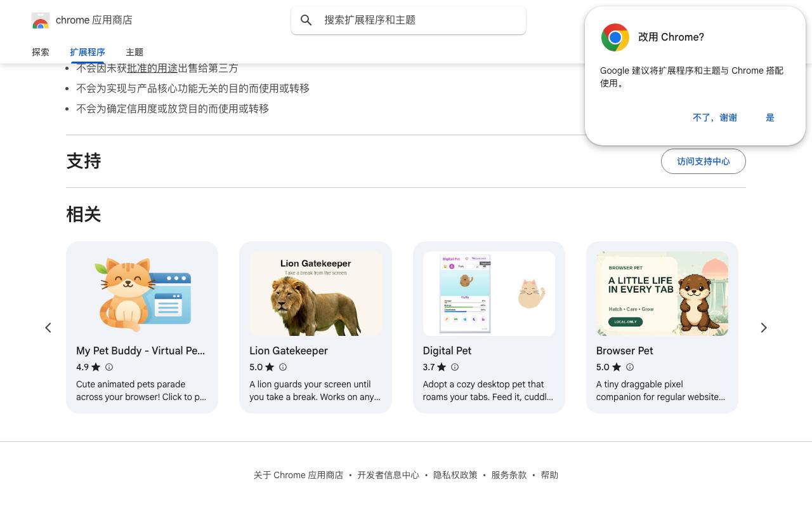
Task: Click the Digital Pet card title
Action: point(447,351)
